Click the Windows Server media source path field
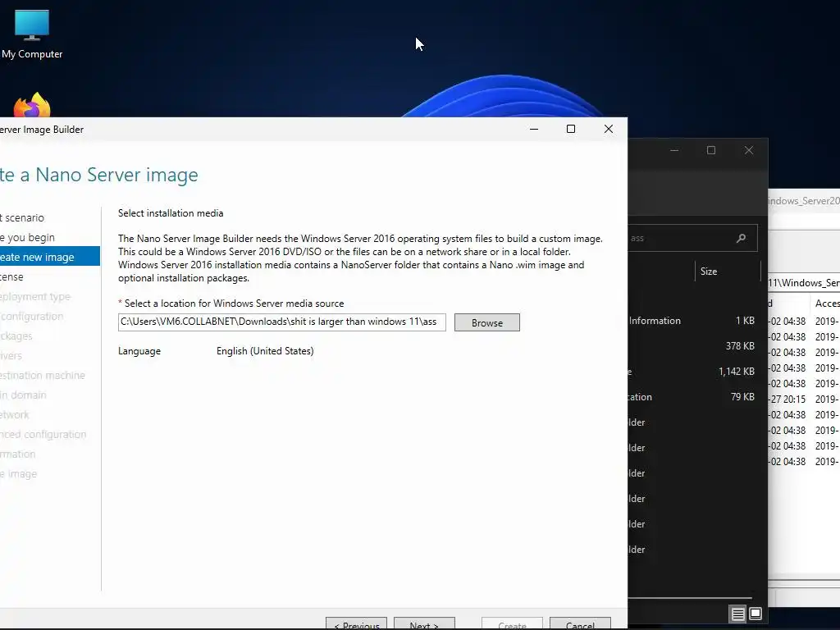This screenshot has width=840, height=630. click(282, 322)
